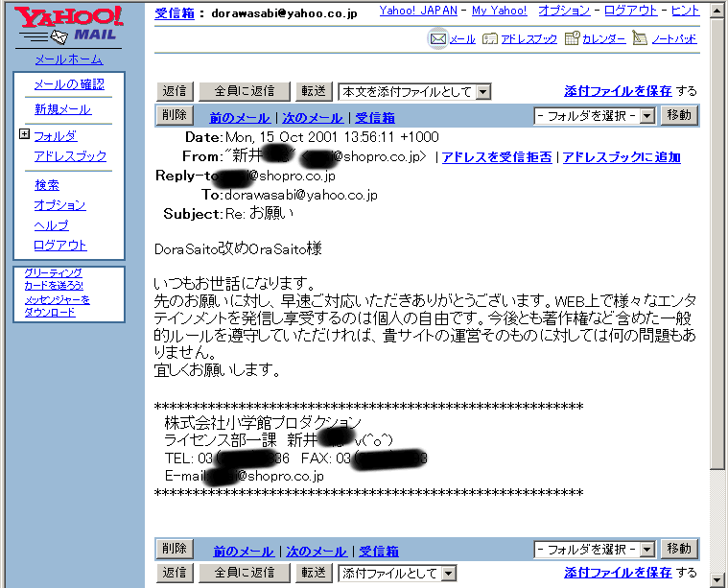Open カレンダー text link in top navigation
This screenshot has height=588, width=728.
(604, 39)
